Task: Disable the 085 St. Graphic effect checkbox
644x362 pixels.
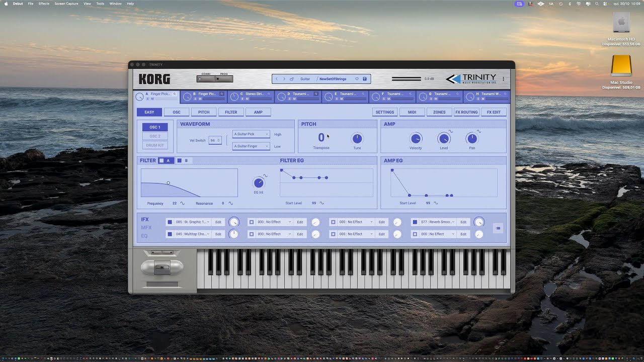Action: (x=170, y=222)
